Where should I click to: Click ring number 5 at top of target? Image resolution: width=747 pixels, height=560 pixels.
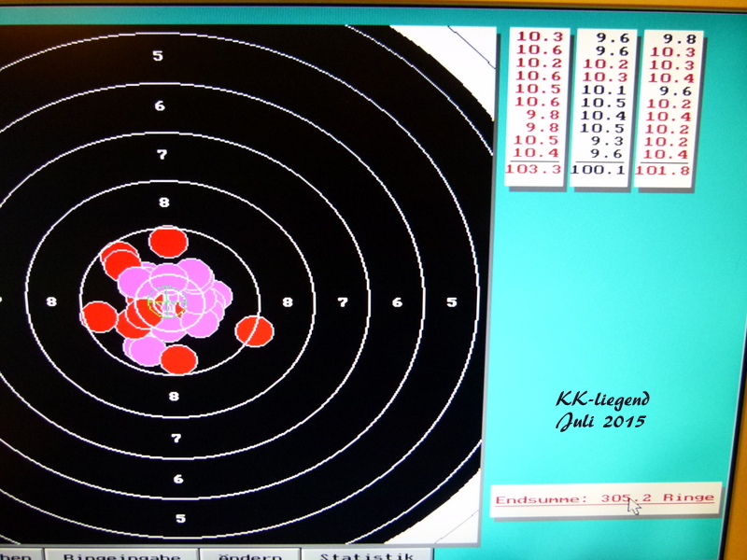tap(158, 56)
